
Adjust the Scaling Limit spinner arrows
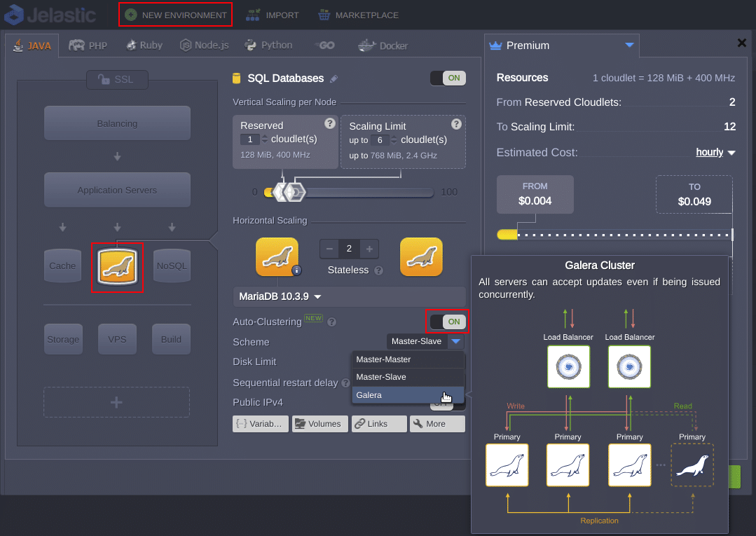point(394,140)
